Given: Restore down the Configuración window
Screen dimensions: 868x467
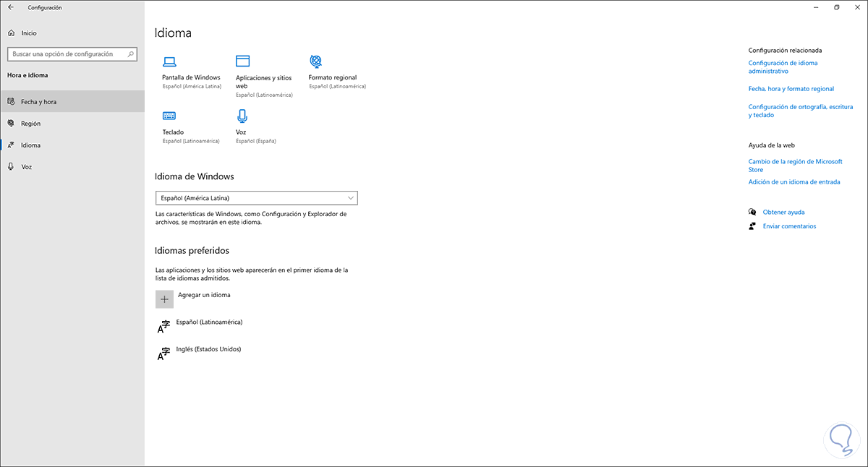Looking at the screenshot, I should (x=837, y=7).
